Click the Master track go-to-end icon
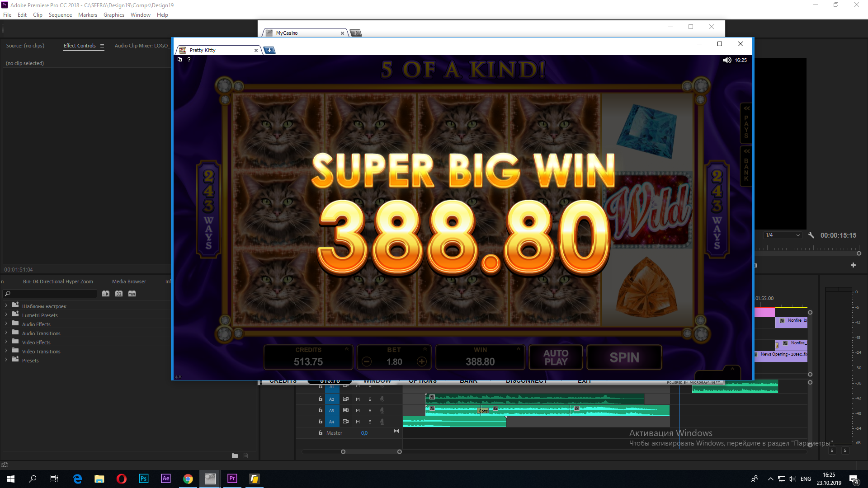The image size is (868, 488). point(396,431)
